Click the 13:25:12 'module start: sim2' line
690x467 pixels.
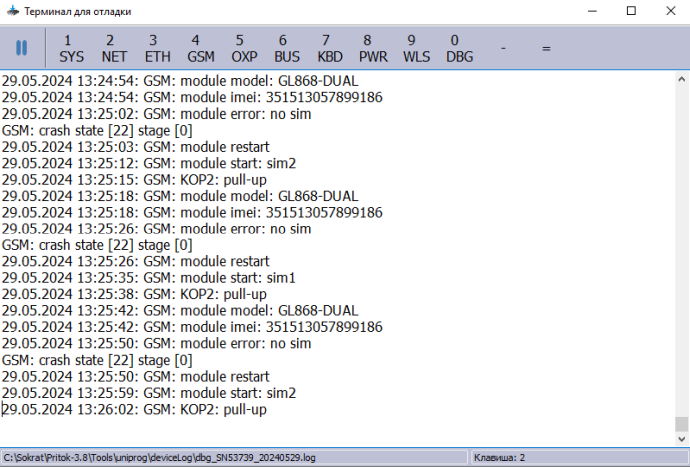point(149,163)
